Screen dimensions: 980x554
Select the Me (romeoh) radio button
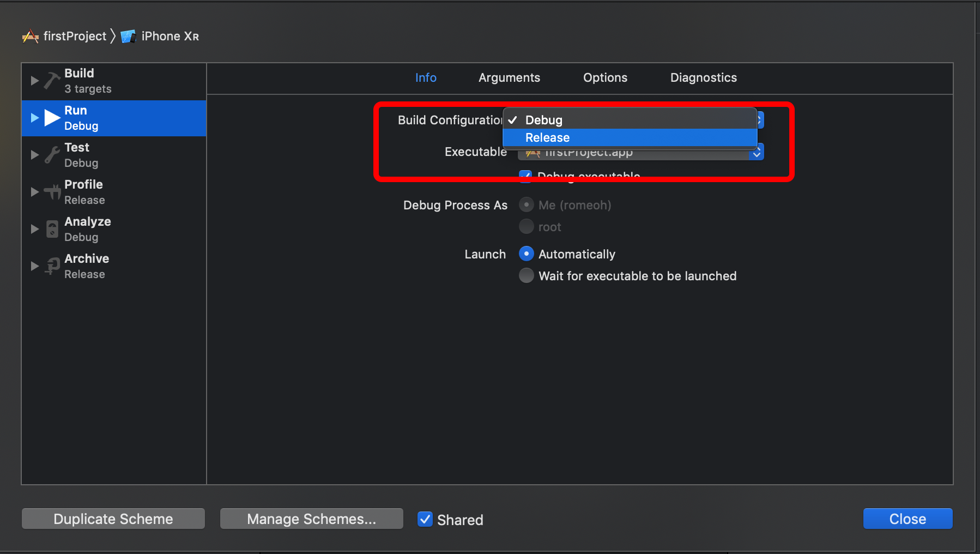(x=526, y=205)
